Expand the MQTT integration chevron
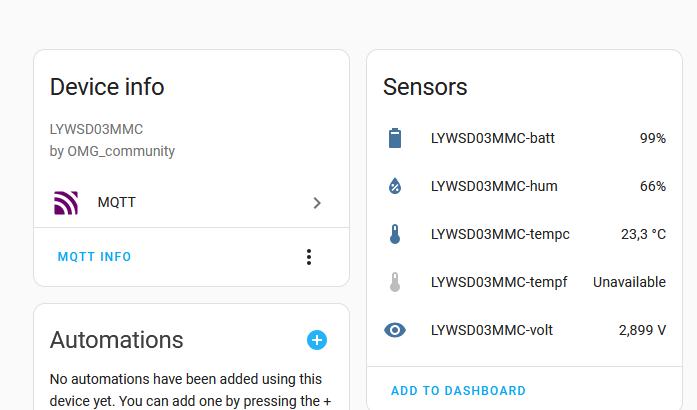 [317, 203]
